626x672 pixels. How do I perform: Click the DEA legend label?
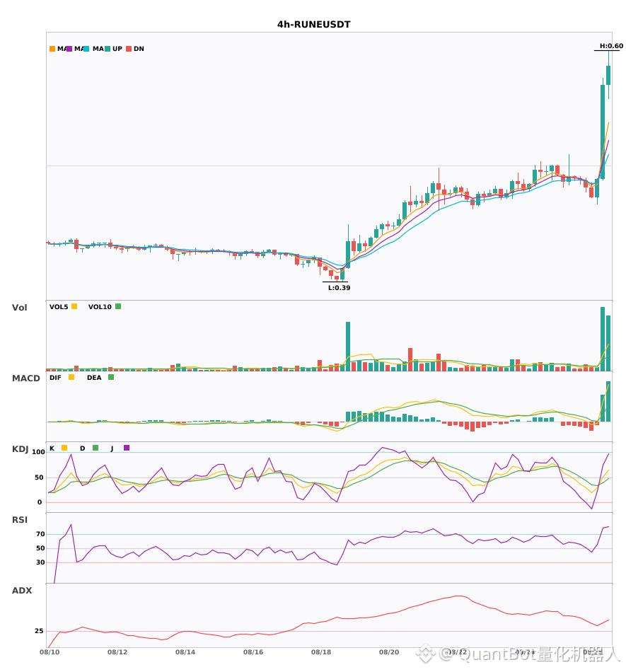pos(94,378)
